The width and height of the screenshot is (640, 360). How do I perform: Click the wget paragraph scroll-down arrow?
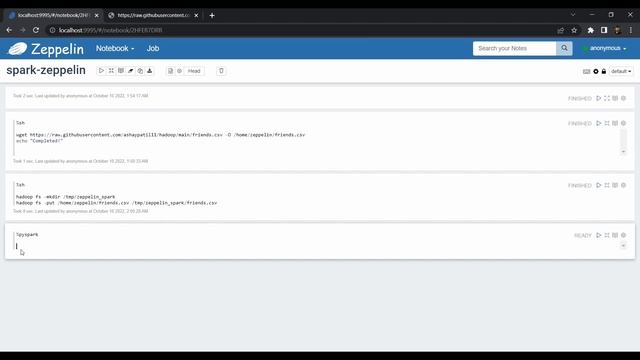[623, 152]
